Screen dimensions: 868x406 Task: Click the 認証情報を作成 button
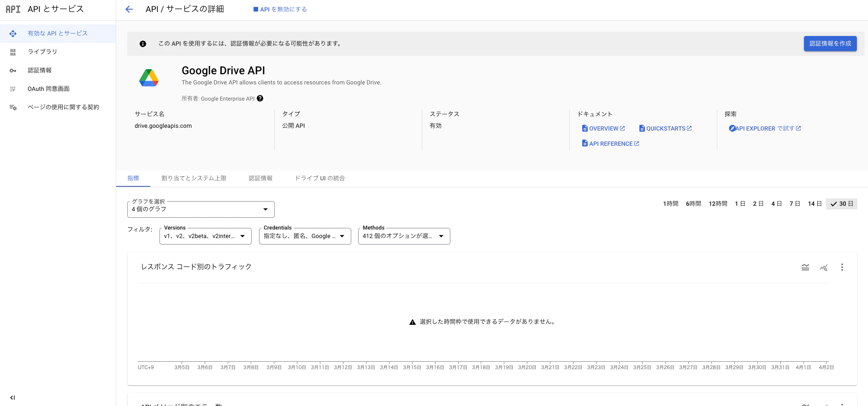pyautogui.click(x=830, y=43)
